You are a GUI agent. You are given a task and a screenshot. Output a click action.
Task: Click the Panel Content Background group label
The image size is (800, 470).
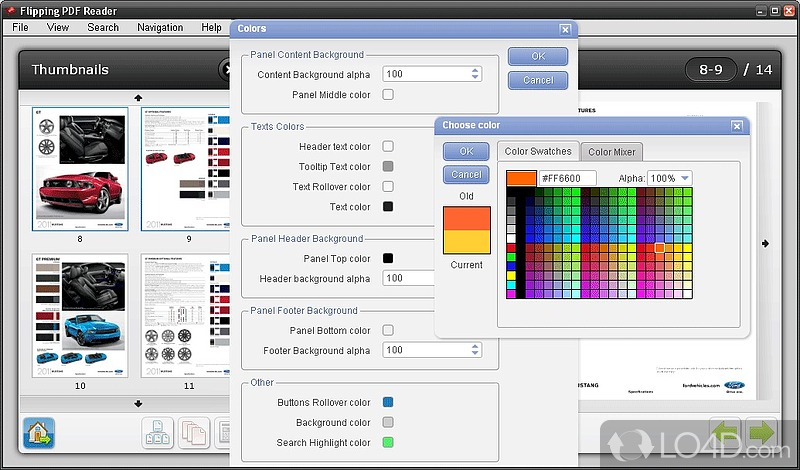coord(307,55)
